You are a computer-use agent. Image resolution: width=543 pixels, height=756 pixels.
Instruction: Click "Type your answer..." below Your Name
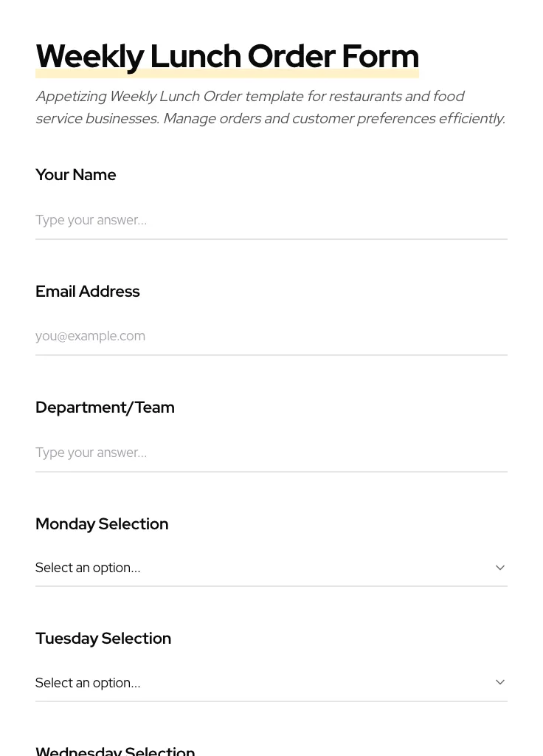tap(91, 220)
